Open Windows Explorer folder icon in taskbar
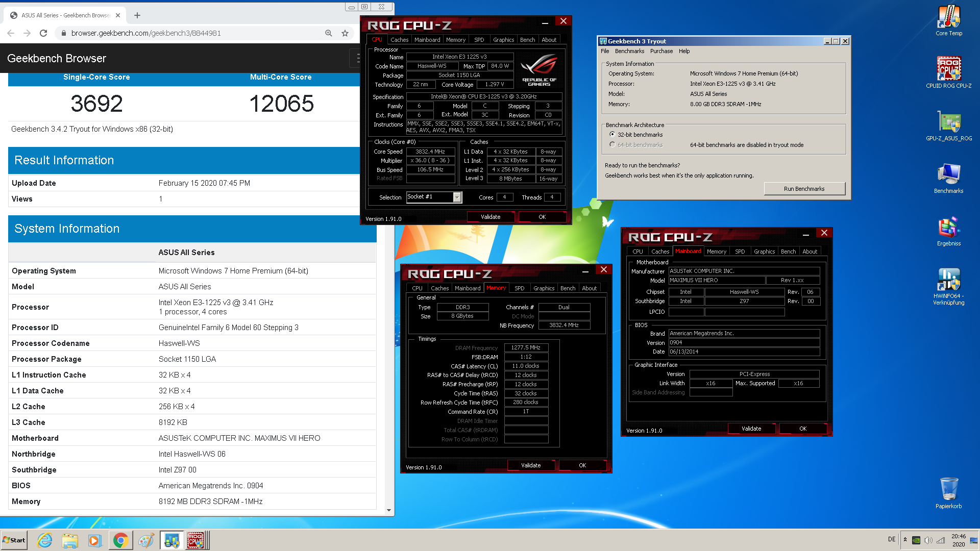This screenshot has height=551, width=980. [x=70, y=540]
